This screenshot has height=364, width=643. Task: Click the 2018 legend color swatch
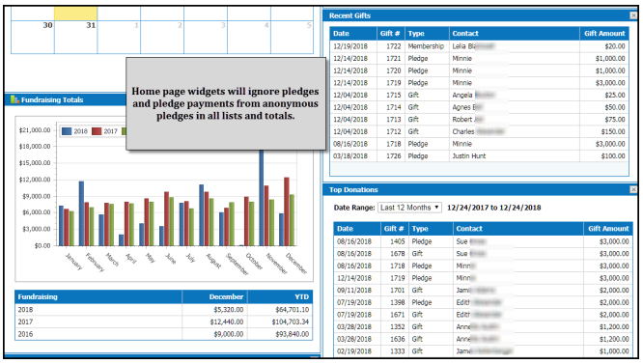point(67,131)
